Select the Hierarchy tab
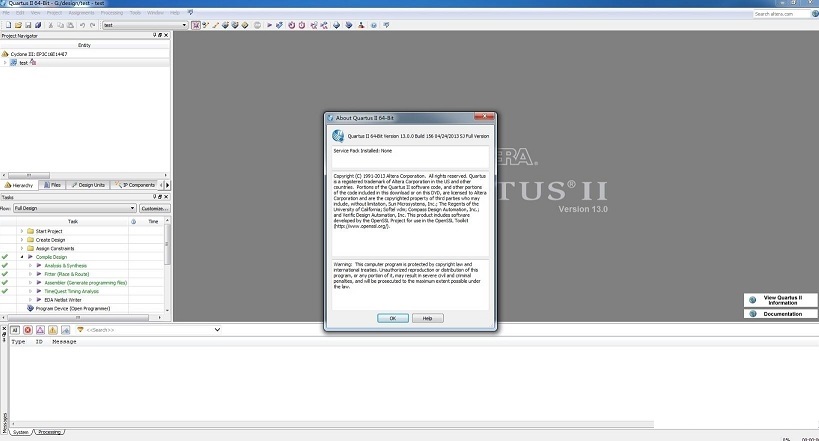Screen dimensions: 819x441 (x=19, y=185)
